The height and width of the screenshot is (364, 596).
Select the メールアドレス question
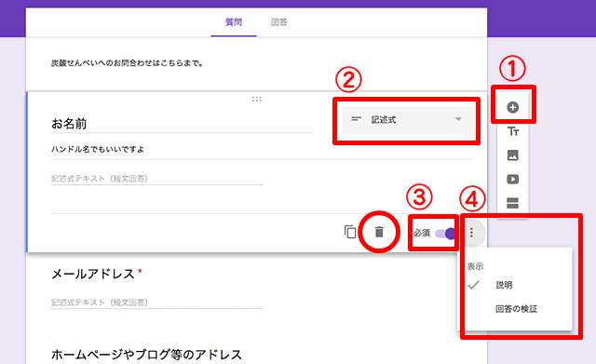pyautogui.click(x=93, y=274)
